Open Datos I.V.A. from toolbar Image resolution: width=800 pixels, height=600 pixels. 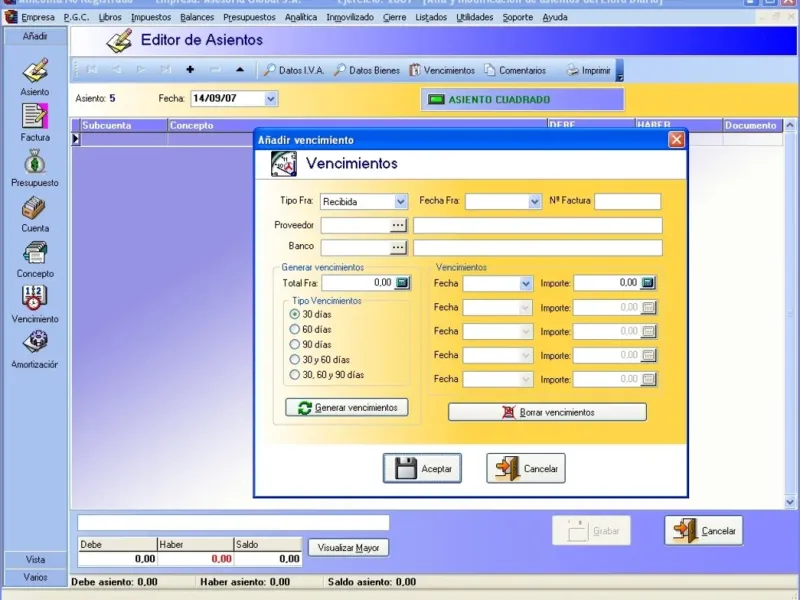pyautogui.click(x=293, y=70)
